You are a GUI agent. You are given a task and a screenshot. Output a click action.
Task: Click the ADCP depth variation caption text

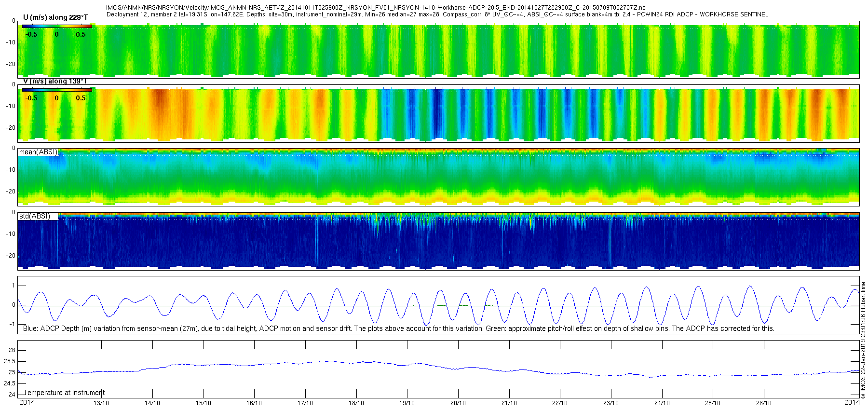point(399,328)
